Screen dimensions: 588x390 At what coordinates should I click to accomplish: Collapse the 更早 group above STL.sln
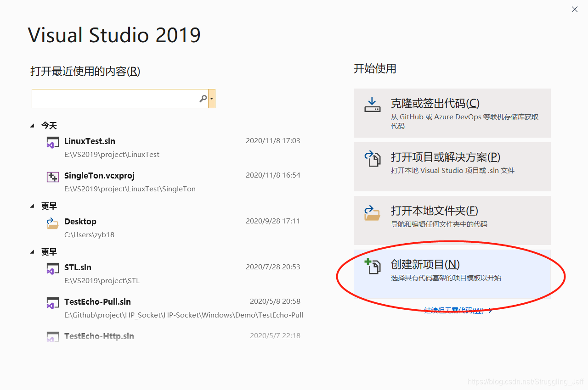(32, 252)
